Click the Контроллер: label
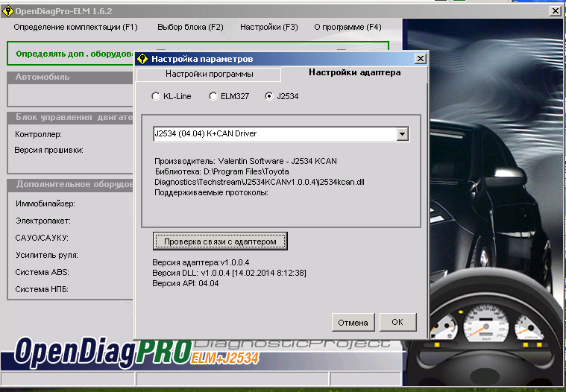 coord(38,134)
